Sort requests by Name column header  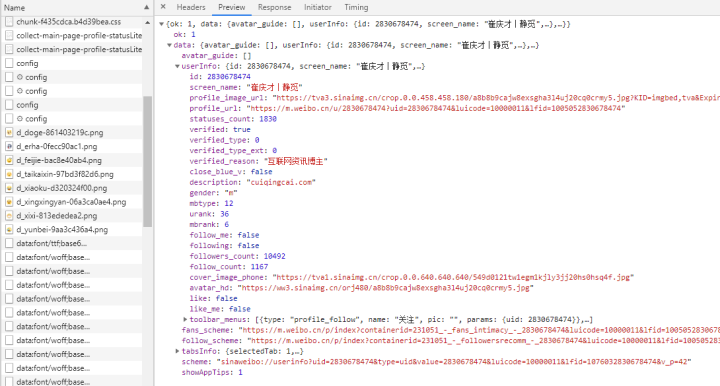tap(14, 8)
